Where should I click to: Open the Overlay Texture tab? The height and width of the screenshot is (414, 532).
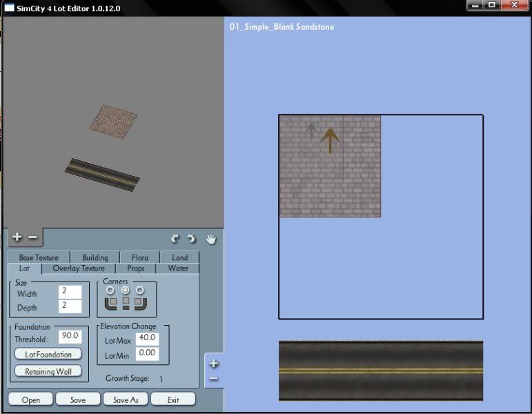click(x=79, y=268)
